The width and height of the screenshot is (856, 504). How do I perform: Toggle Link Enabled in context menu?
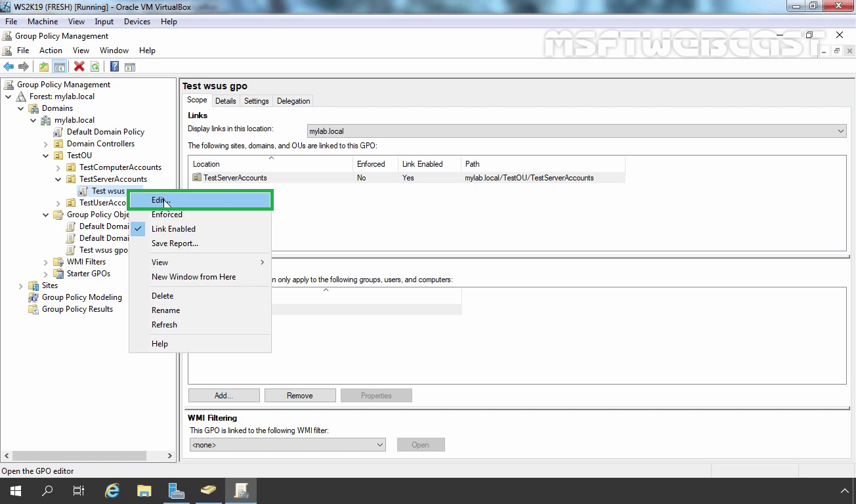pyautogui.click(x=173, y=229)
